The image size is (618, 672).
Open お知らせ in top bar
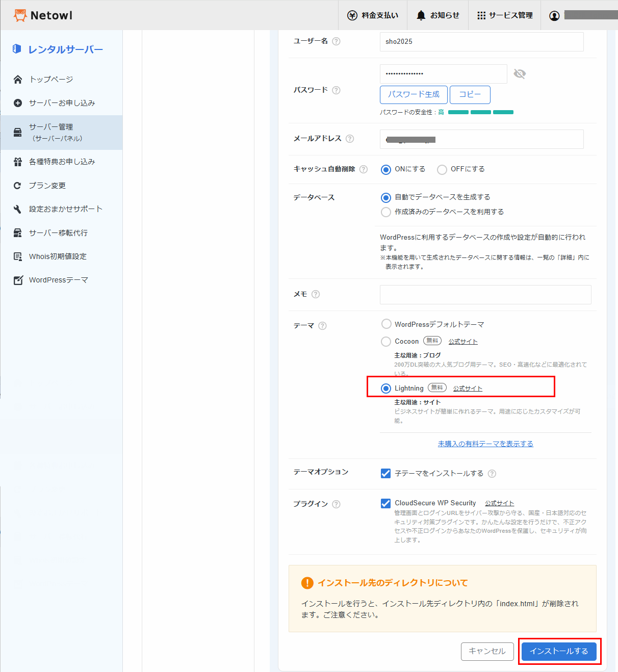pos(438,15)
